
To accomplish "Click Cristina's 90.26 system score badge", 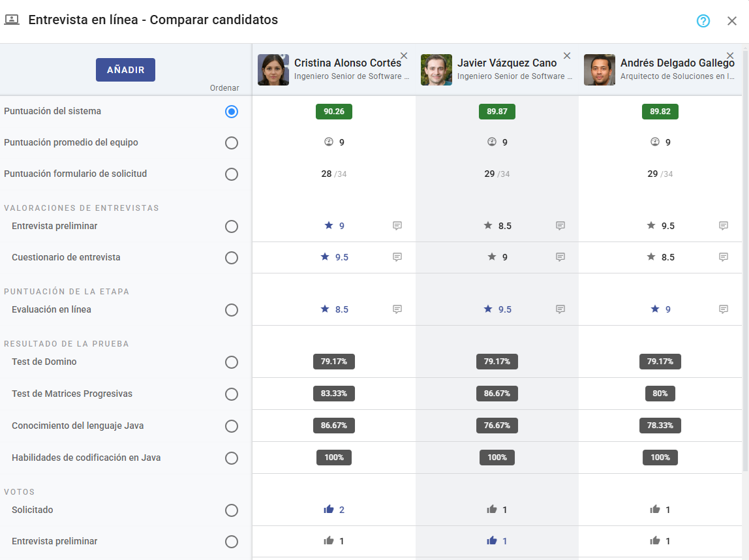I will click(334, 112).
